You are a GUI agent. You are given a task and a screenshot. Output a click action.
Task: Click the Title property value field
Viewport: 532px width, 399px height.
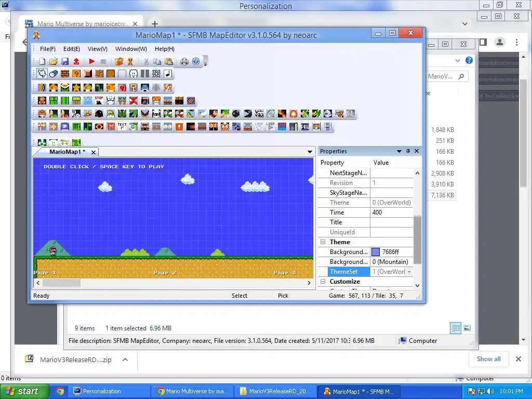392,222
